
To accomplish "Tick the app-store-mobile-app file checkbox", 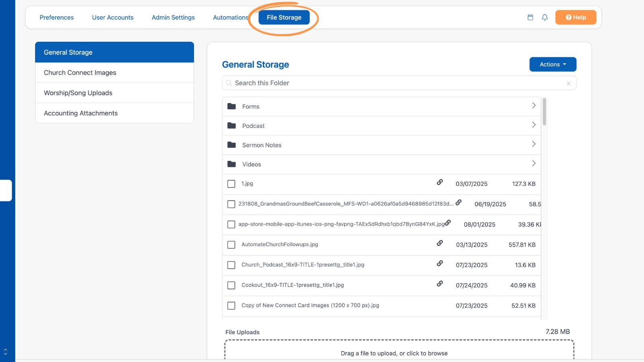I will (231, 224).
